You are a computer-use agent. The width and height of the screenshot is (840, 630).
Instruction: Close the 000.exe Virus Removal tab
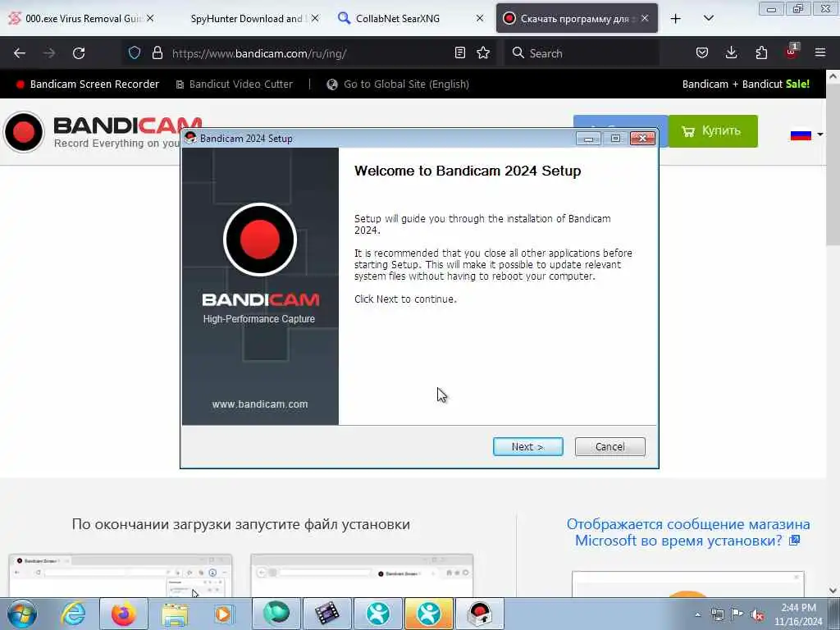(151, 19)
